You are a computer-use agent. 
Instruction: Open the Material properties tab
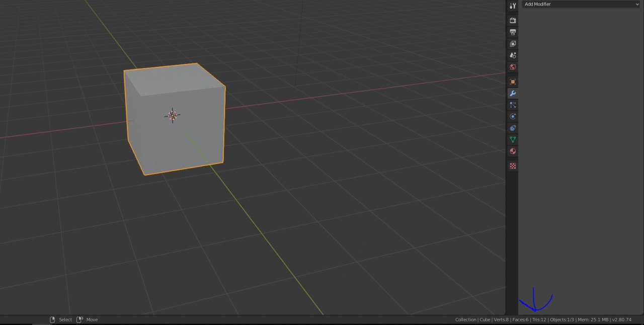click(x=513, y=151)
